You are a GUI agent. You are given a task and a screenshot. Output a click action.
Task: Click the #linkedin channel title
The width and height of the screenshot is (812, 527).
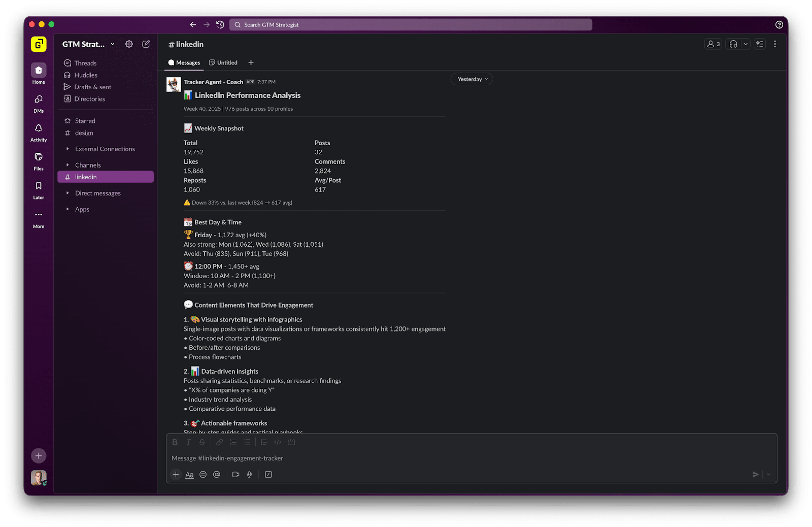(x=186, y=44)
